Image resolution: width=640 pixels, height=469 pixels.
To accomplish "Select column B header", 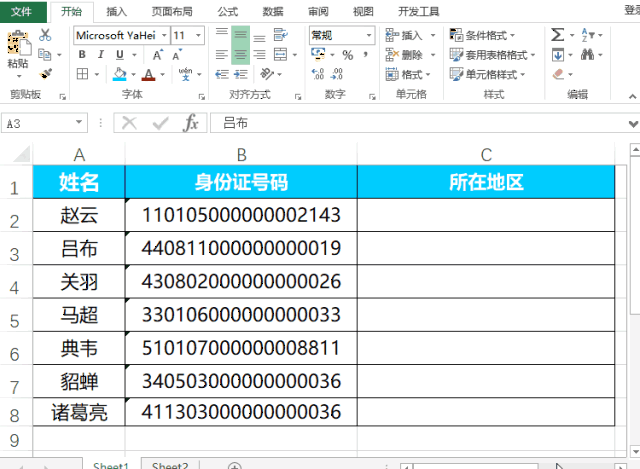I will click(241, 155).
